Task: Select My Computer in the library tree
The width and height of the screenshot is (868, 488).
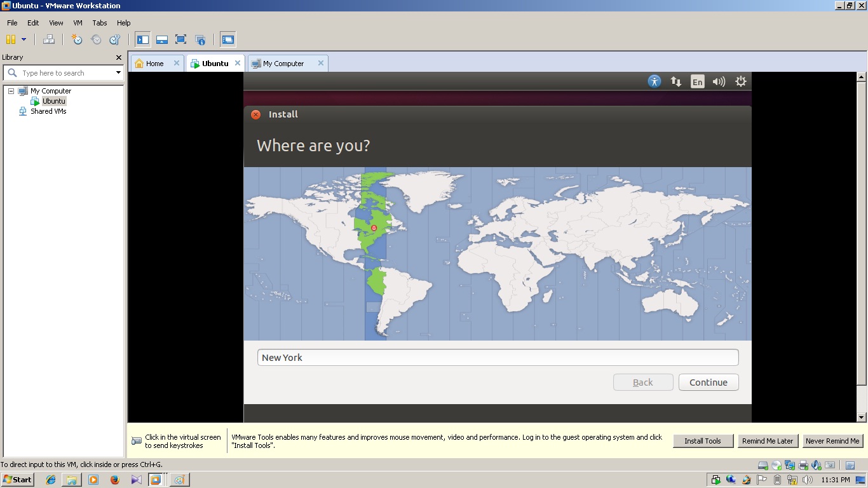Action: tap(50, 91)
